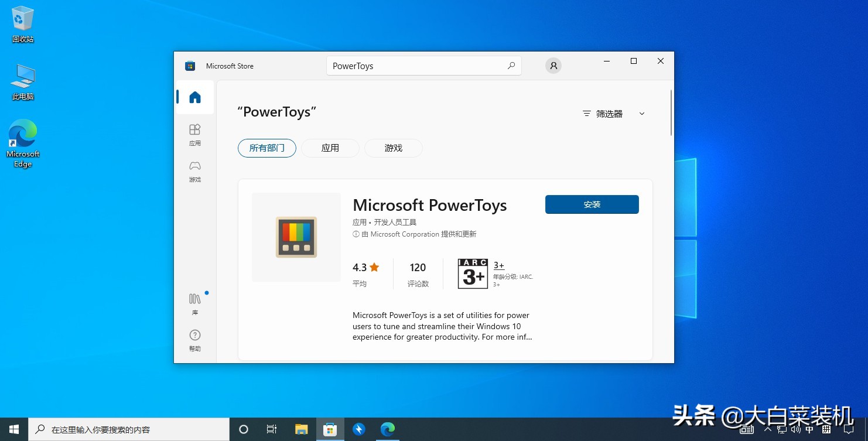Switch to the 游戏 filter pill
This screenshot has width=868, height=441.
(x=393, y=148)
